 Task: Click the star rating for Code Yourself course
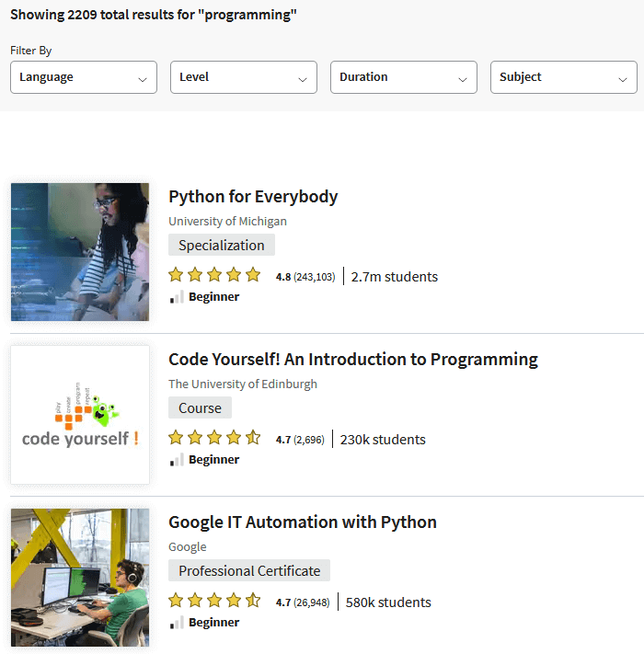point(214,439)
